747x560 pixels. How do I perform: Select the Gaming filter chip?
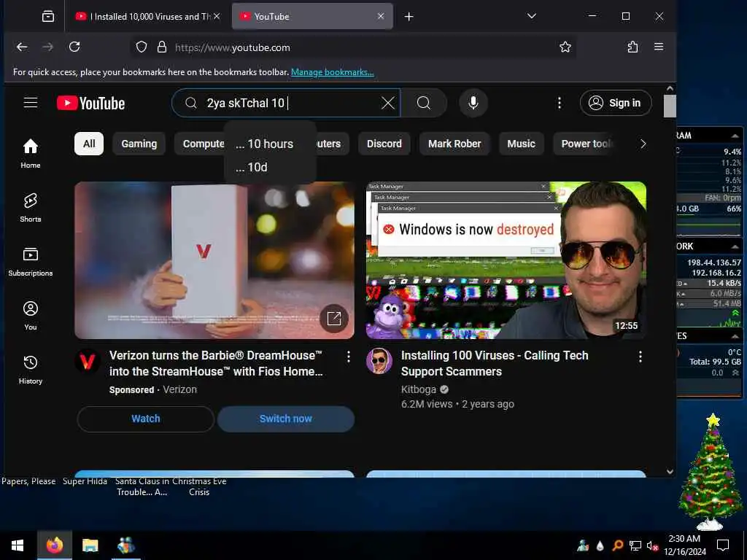tap(139, 144)
